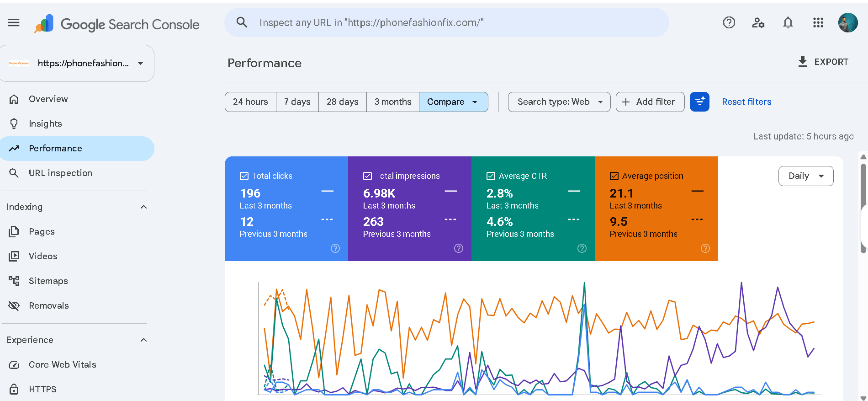This screenshot has height=401, width=868.
Task: Click the Performance trend arrow icon
Action: pos(14,148)
